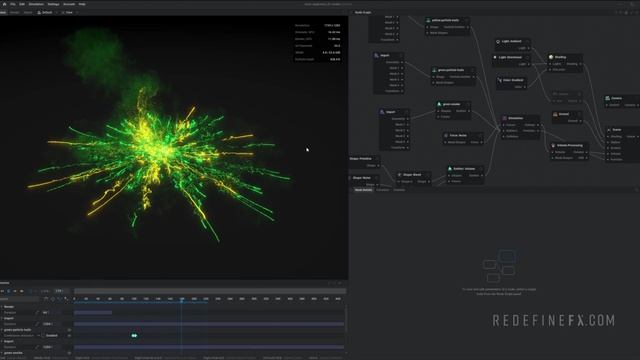Toggle the circle button on Force: Noise node
This screenshot has width=640, height=360.
tap(480, 136)
